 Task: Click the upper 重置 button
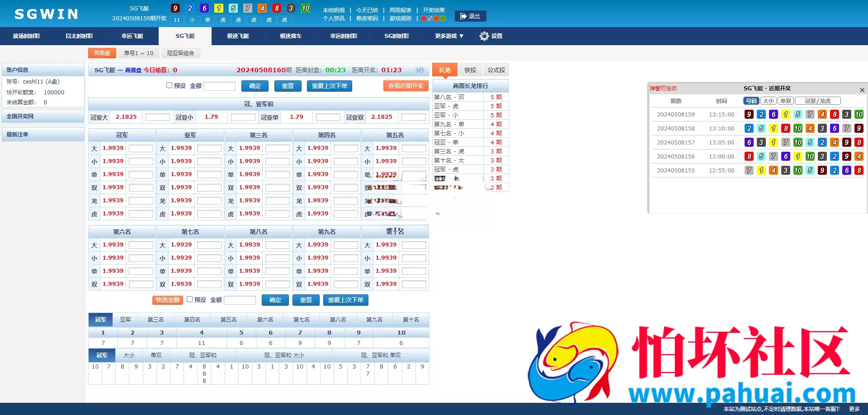[x=288, y=86]
